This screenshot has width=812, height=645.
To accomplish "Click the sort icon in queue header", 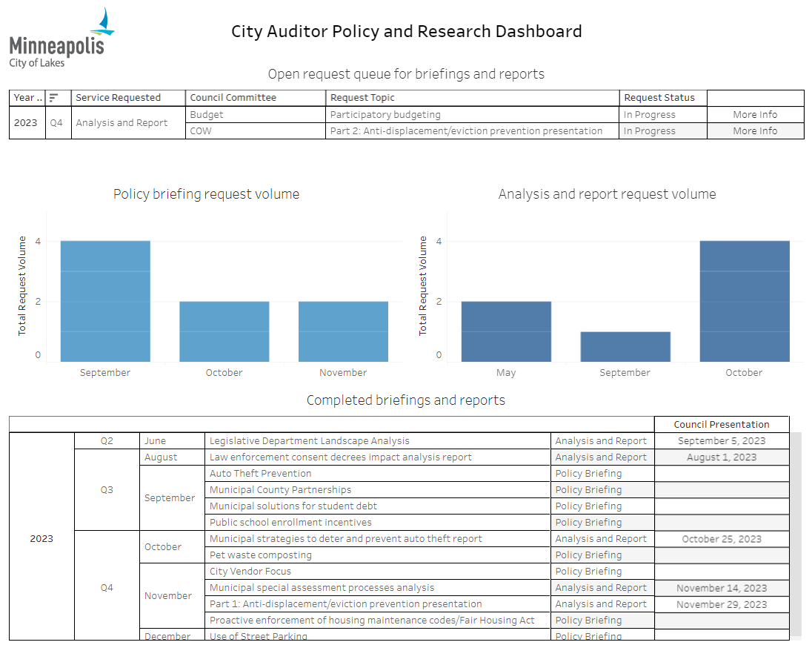I will [53, 97].
